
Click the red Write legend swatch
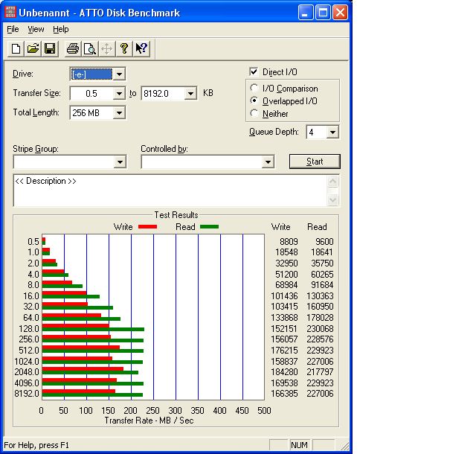[147, 227]
